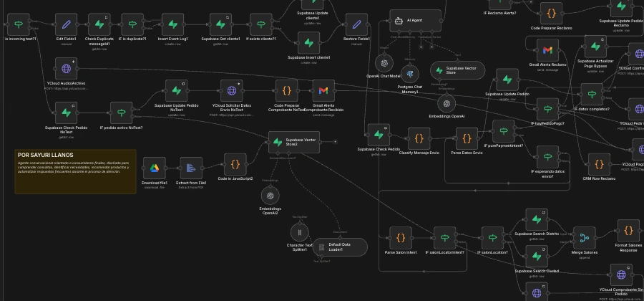This screenshot has width=644, height=301.
Task: Click the 'Embeddings OpenAI2' label text
Action: pos(270,211)
